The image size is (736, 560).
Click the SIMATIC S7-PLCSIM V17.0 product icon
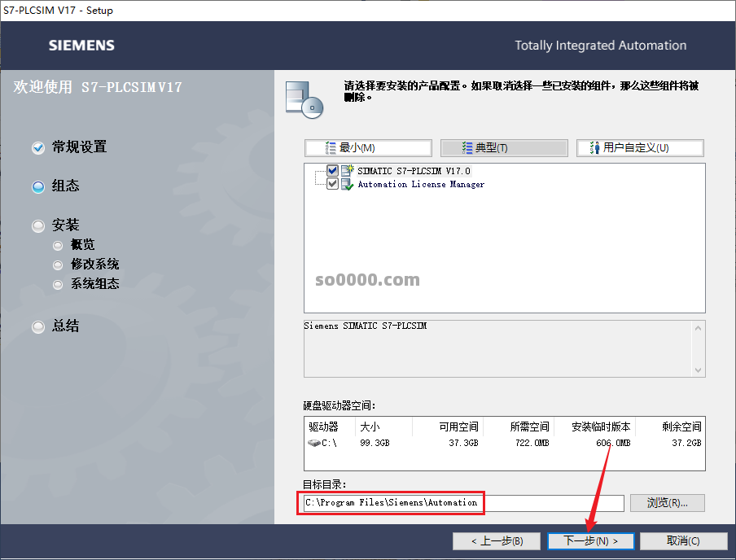(x=348, y=170)
